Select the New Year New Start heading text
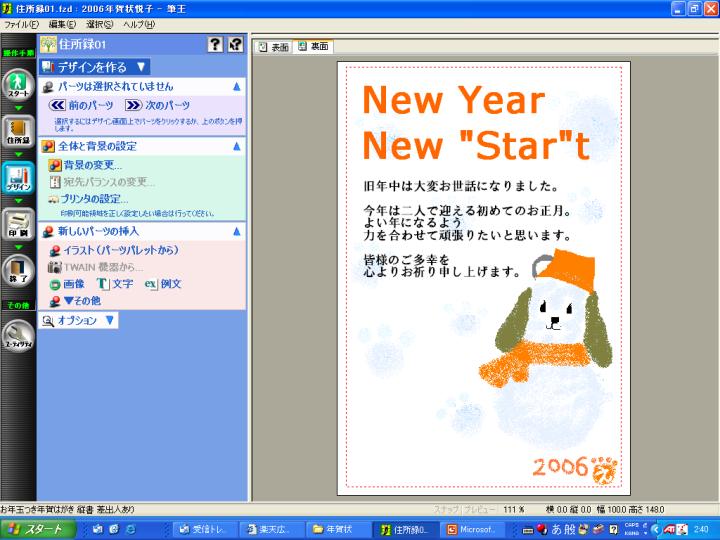The height and width of the screenshot is (540, 720). point(476,122)
